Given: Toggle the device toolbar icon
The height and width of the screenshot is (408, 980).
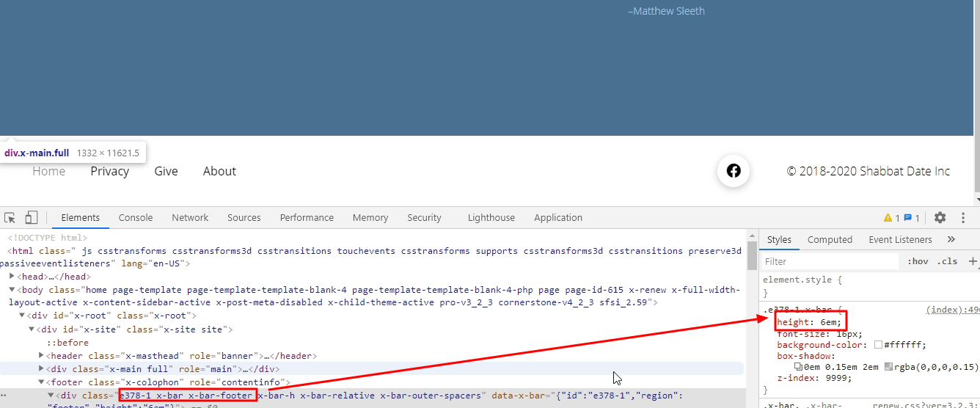Looking at the screenshot, I should (x=32, y=217).
